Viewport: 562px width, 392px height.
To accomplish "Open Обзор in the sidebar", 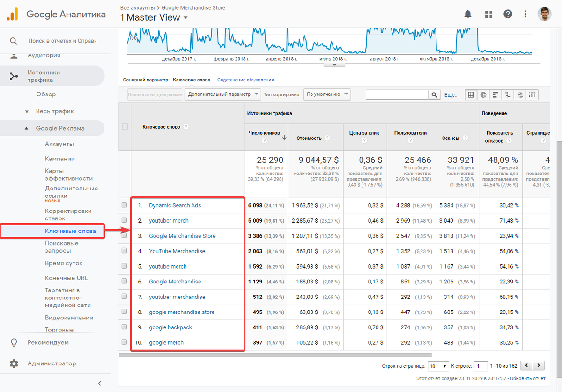I will coord(46,94).
